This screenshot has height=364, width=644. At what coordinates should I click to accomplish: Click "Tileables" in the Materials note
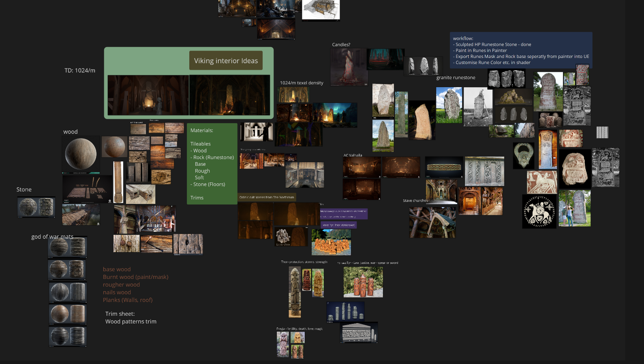click(x=201, y=144)
